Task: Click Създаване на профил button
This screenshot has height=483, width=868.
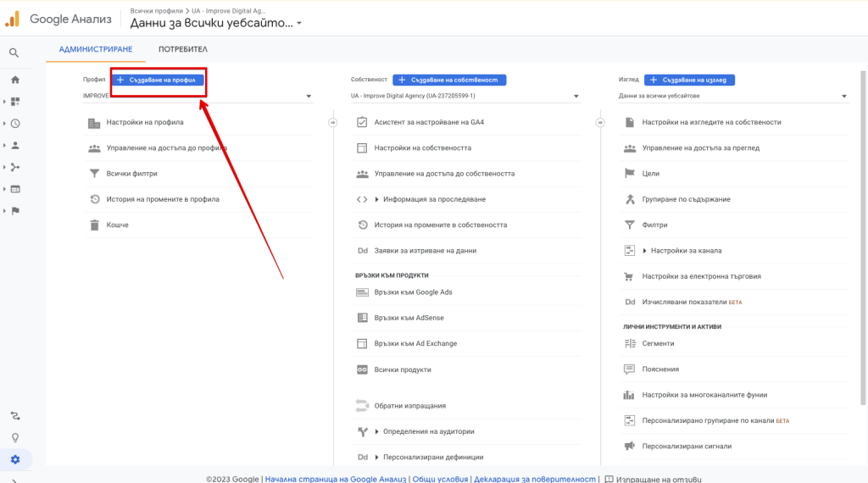Action: (x=159, y=80)
